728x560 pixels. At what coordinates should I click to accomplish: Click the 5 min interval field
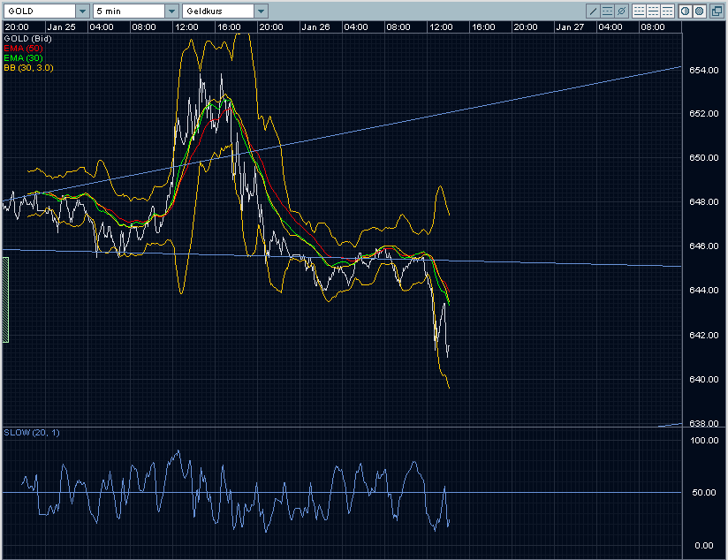tap(129, 11)
